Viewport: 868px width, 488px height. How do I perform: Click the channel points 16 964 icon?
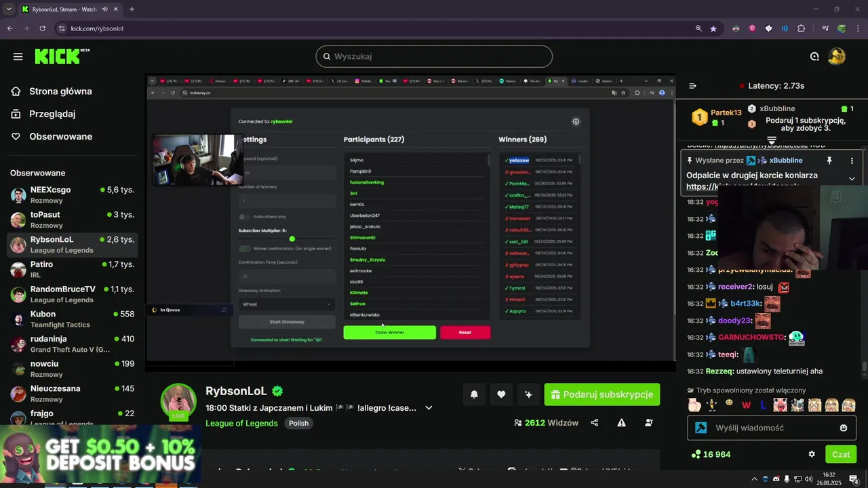694,454
